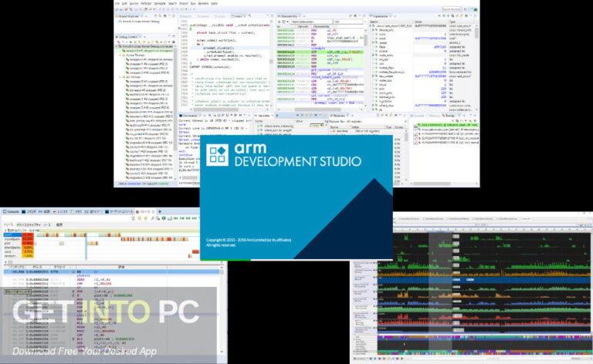Expand the thread_info entry in Expressions
Screen dimensions: 593x364
click(x=374, y=30)
